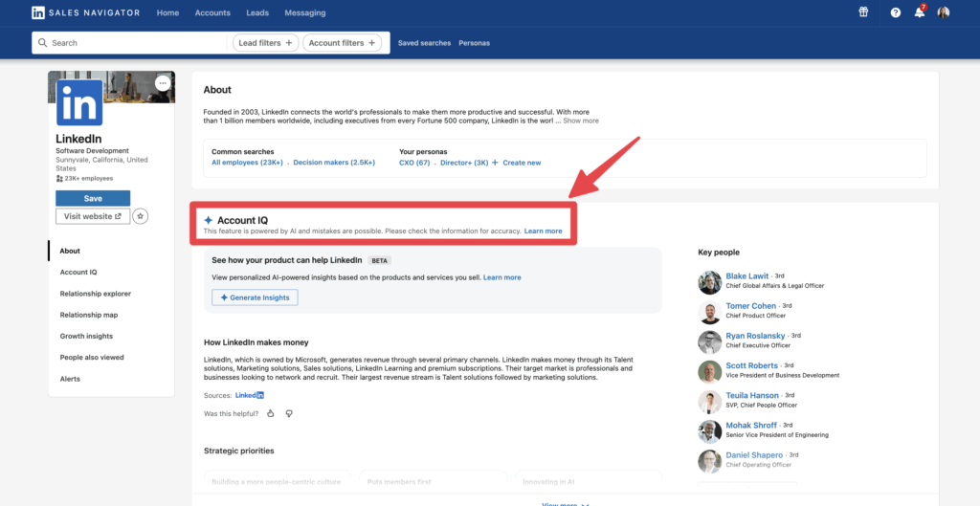Screen dimensions: 980x506
Task: Open Scott Roberts' name link
Action: (752, 365)
